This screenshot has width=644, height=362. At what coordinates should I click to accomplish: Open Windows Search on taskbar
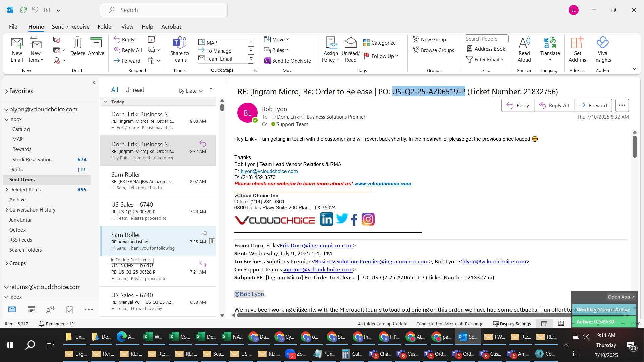[x=30, y=345]
